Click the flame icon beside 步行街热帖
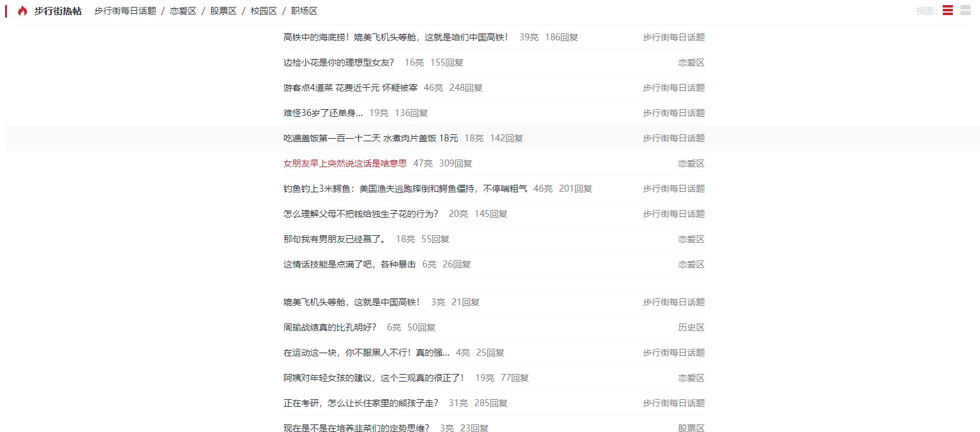The height and width of the screenshot is (432, 980). (x=21, y=11)
